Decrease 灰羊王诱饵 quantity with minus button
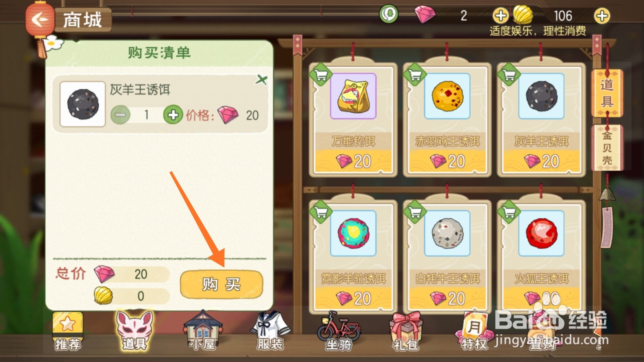The image size is (644, 362). click(x=120, y=115)
